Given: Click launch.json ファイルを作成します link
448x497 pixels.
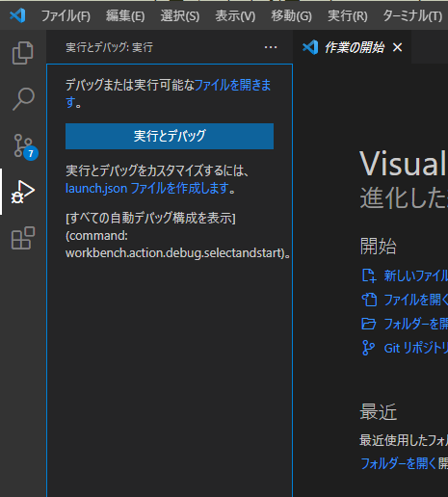Looking at the screenshot, I should coord(147,188).
